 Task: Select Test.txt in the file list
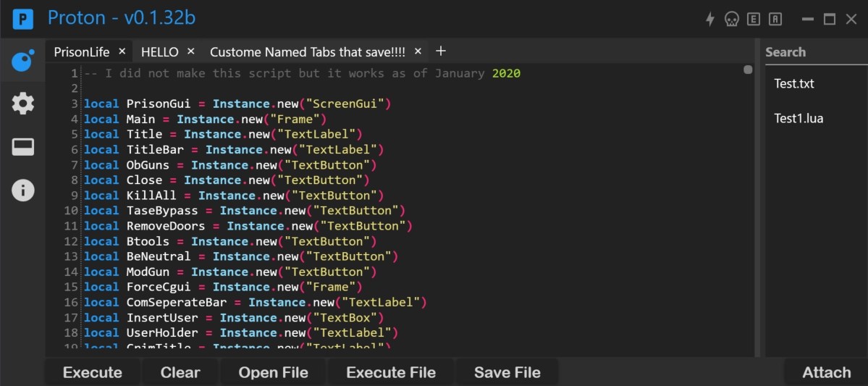[x=794, y=83]
